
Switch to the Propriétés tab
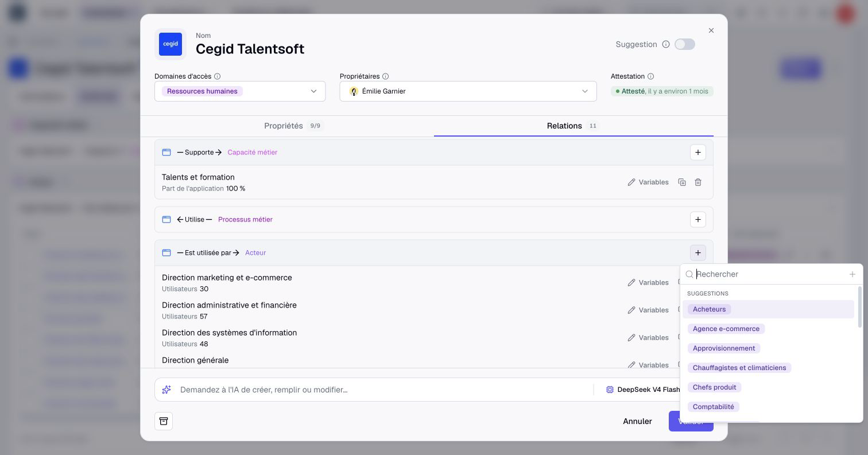[293, 126]
